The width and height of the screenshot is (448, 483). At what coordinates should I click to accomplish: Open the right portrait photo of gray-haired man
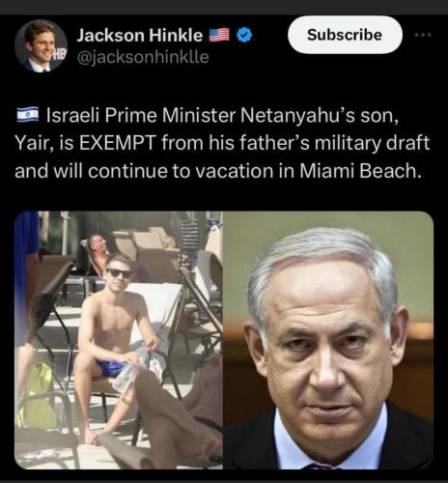(328, 340)
